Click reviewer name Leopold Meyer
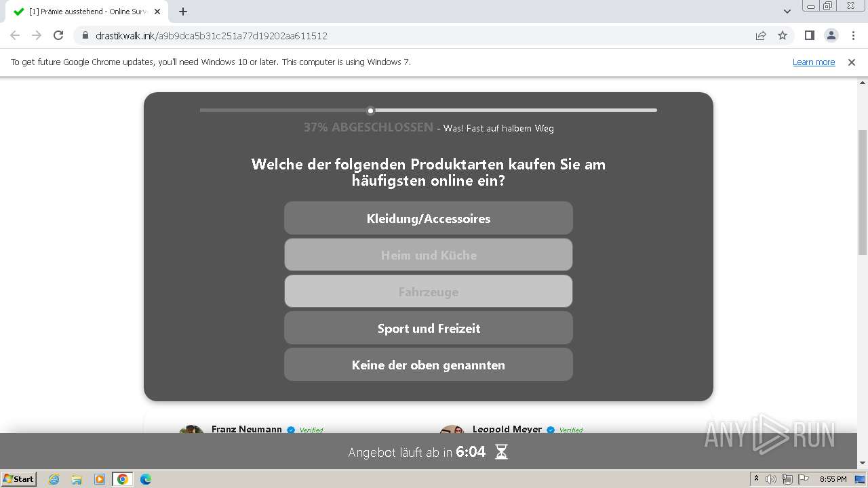The image size is (868, 488). coord(507,429)
